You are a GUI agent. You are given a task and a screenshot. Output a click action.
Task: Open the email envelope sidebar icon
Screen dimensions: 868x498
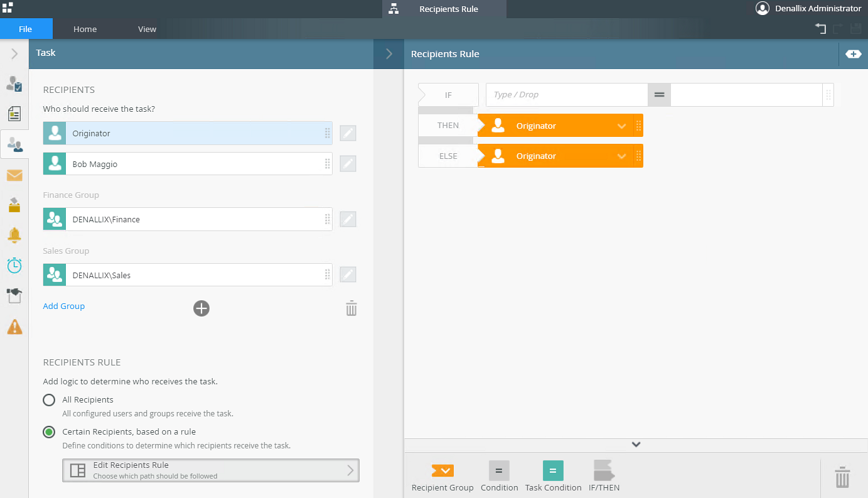pos(14,175)
